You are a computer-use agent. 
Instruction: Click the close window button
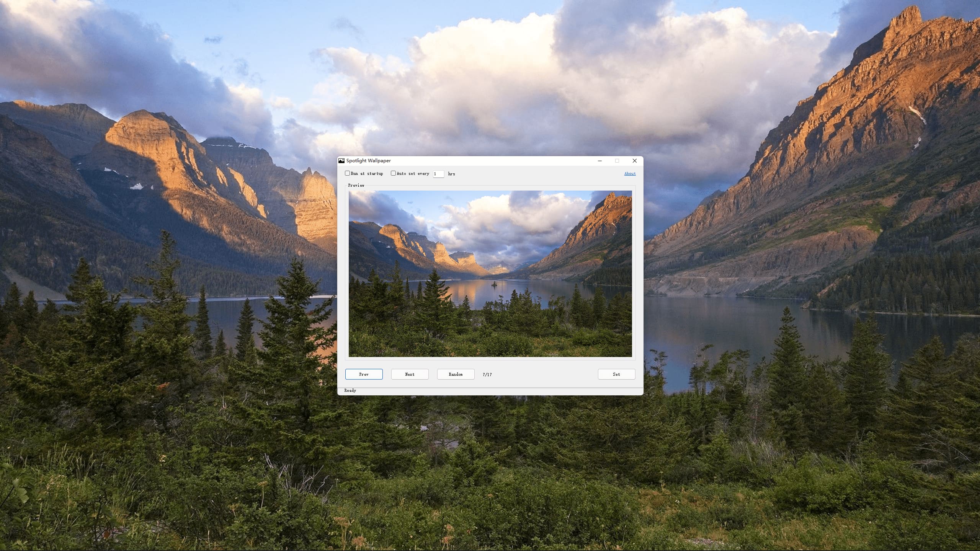tap(634, 161)
